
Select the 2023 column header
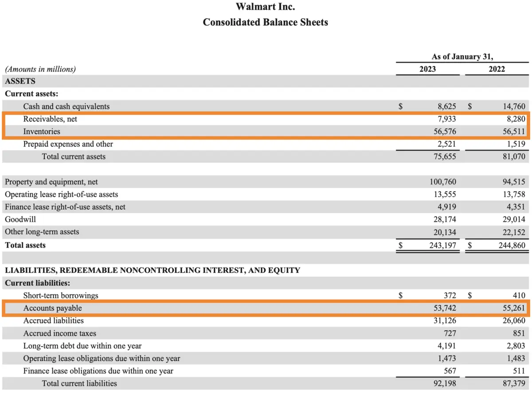point(427,69)
